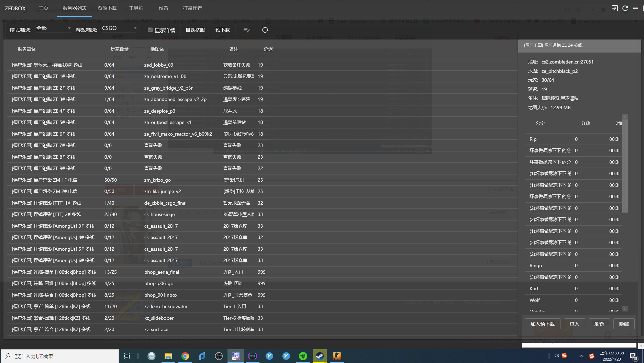This screenshot has height=363, width=644.
Task: Open the anime avatar app in taskbar
Action: coord(235,356)
